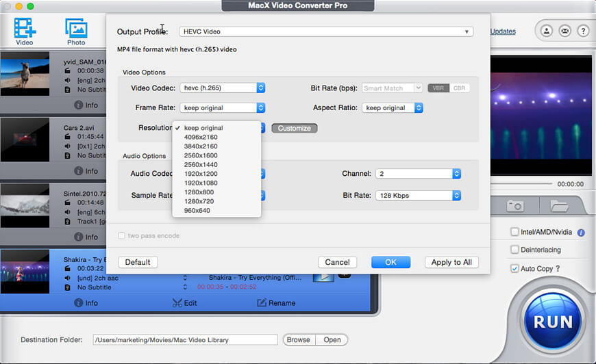Image resolution: width=596 pixels, height=364 pixels.
Task: Open the snapshot camera tab icon
Action: coord(514,205)
